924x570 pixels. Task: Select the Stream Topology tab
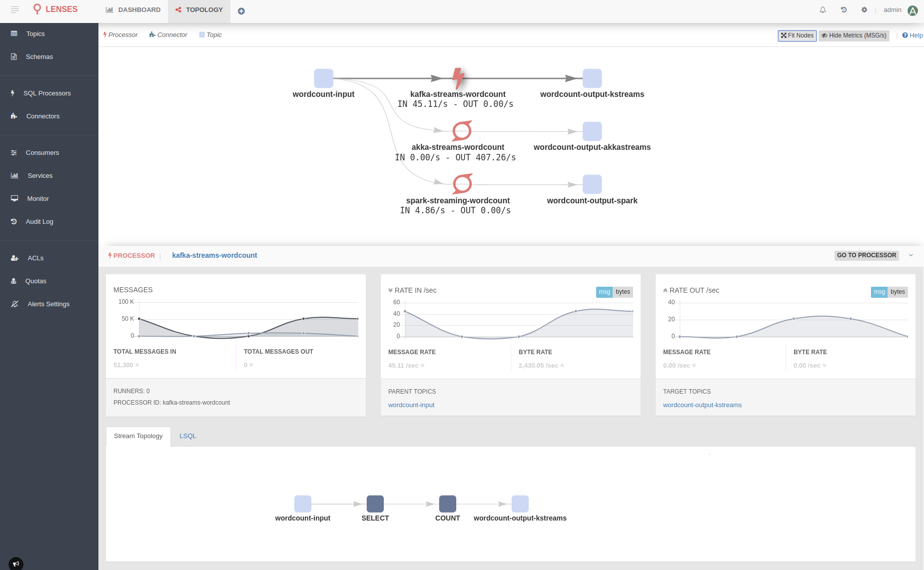pos(138,436)
